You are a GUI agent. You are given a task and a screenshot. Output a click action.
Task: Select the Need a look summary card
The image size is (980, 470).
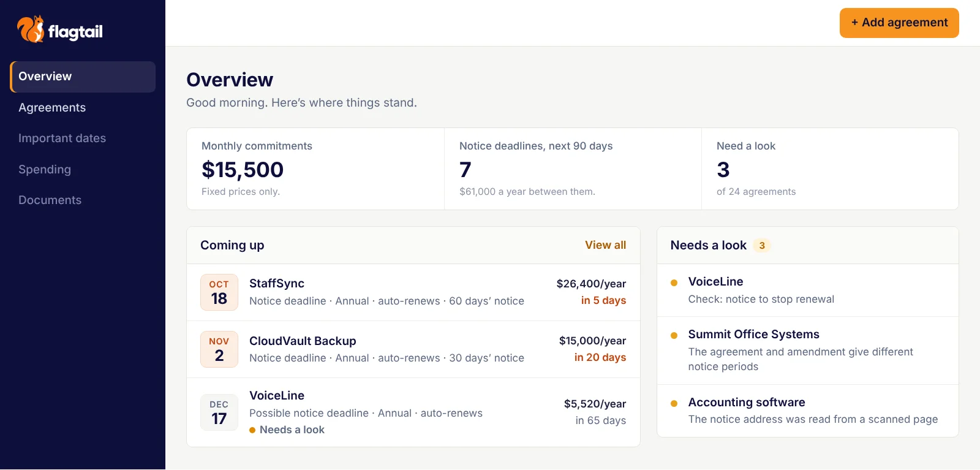(830, 169)
